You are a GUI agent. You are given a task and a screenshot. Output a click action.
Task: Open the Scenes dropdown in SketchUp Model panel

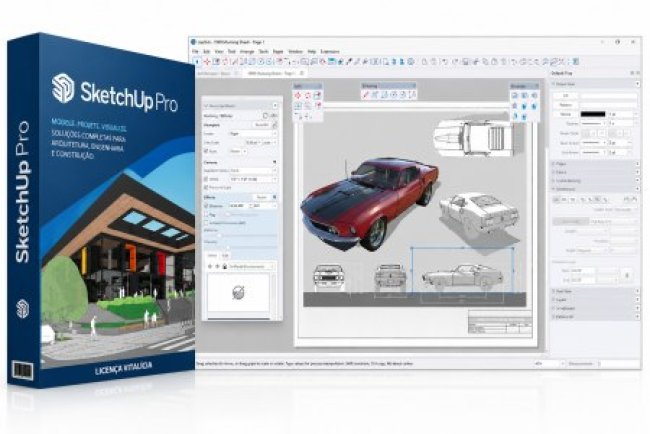[x=253, y=134]
